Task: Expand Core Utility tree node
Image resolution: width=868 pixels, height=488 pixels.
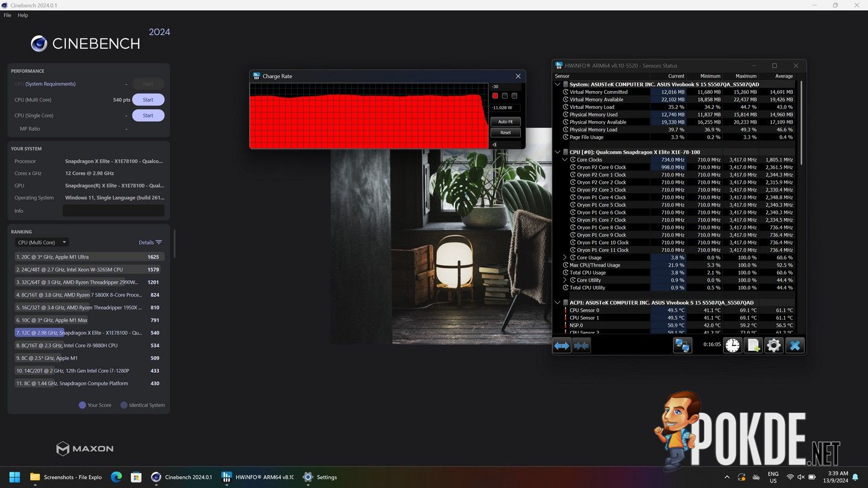Action: tap(565, 280)
